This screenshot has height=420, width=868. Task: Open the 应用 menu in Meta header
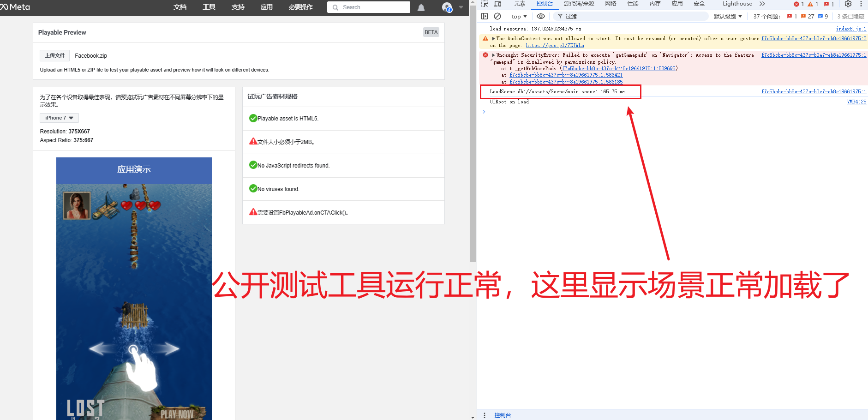[267, 7]
